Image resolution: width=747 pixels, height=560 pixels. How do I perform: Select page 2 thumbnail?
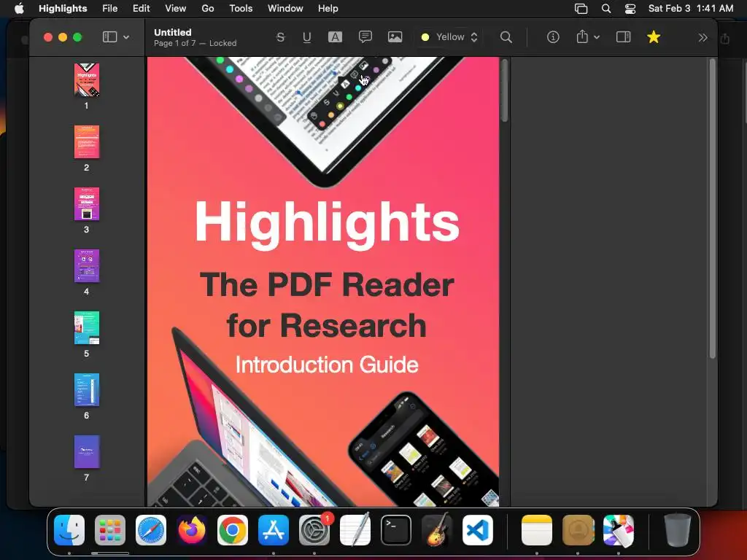(x=87, y=142)
